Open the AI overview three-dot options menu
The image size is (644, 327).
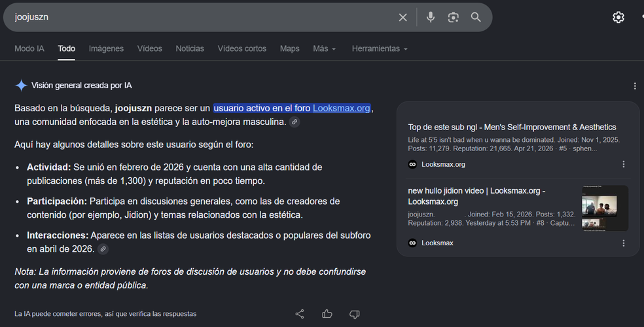pyautogui.click(x=635, y=86)
